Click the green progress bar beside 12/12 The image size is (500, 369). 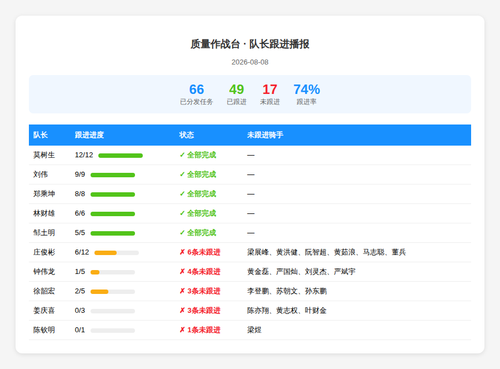[x=120, y=156]
